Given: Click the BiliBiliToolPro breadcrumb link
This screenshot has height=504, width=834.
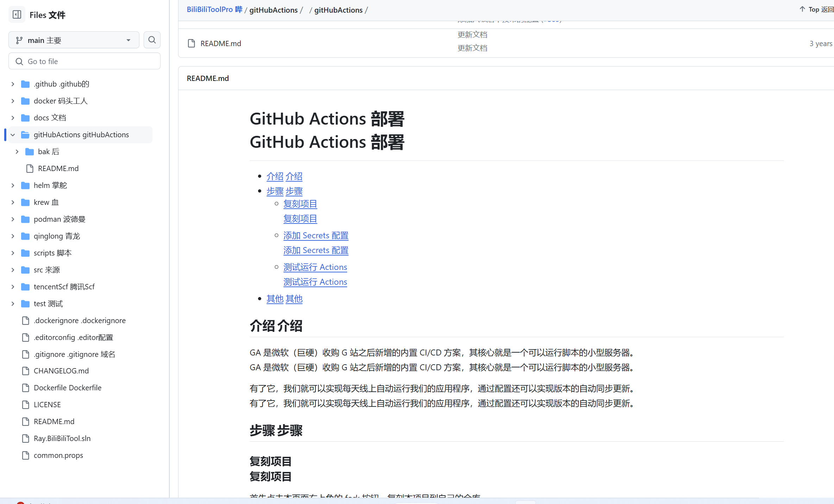Looking at the screenshot, I should point(210,10).
